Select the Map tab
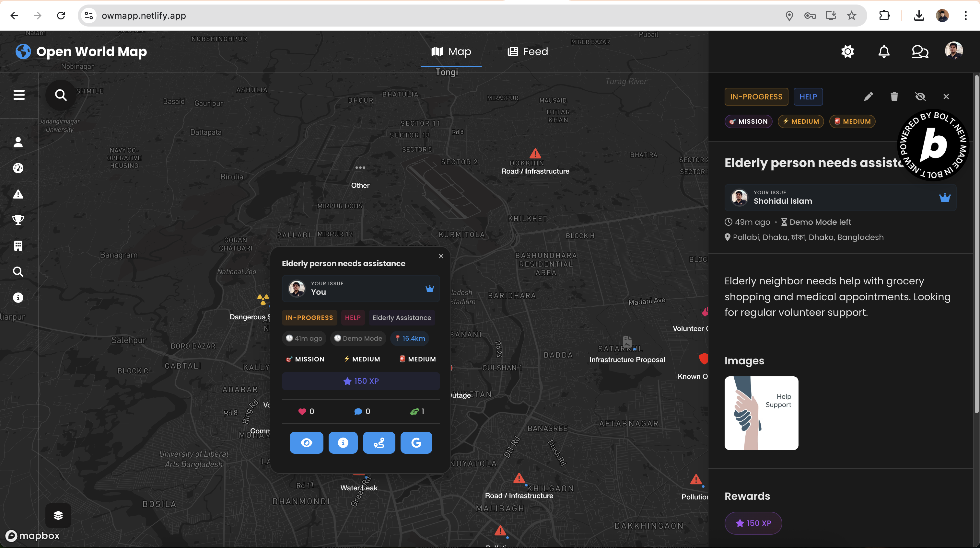 [x=451, y=51]
